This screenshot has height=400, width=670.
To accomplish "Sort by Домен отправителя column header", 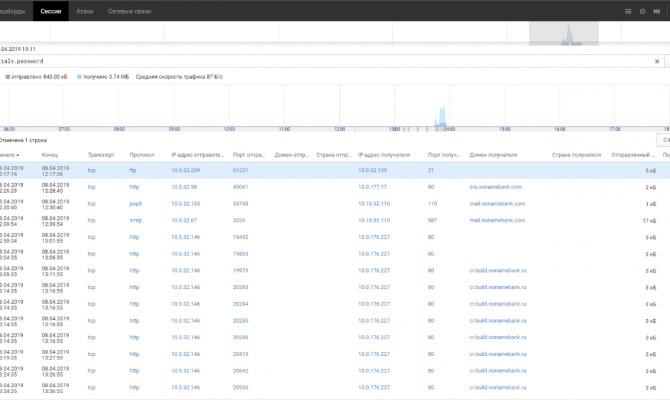I will [x=291, y=155].
